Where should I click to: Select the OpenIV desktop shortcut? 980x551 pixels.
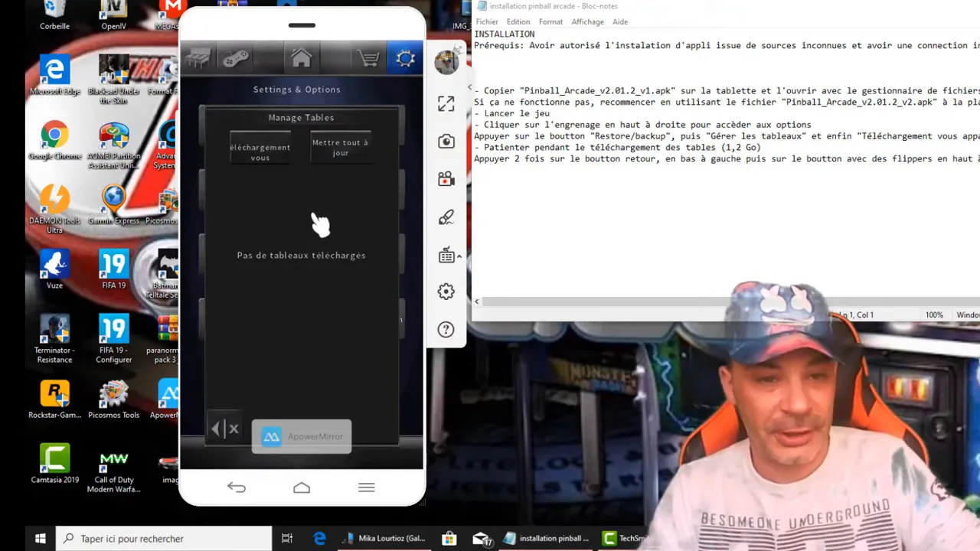click(113, 16)
